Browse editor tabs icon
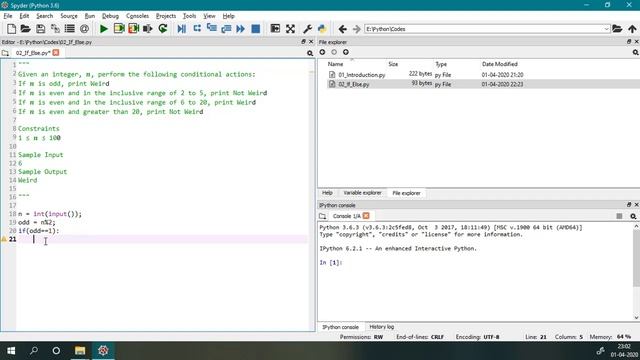 (5, 53)
